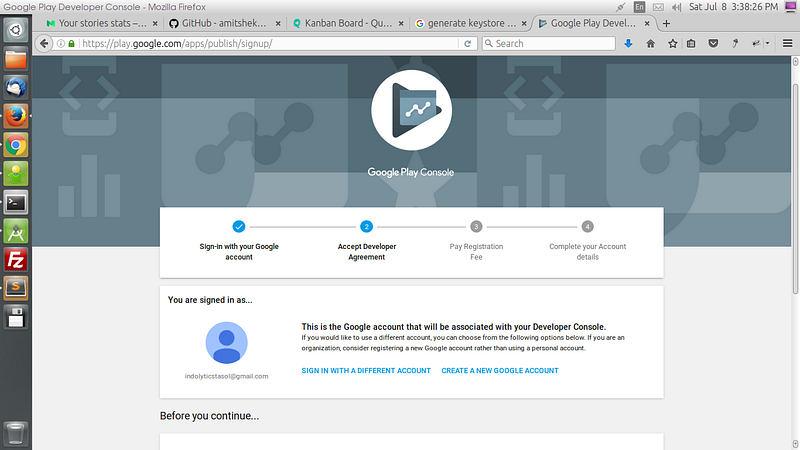
Task: Click Create a new Google account
Action: (x=499, y=370)
